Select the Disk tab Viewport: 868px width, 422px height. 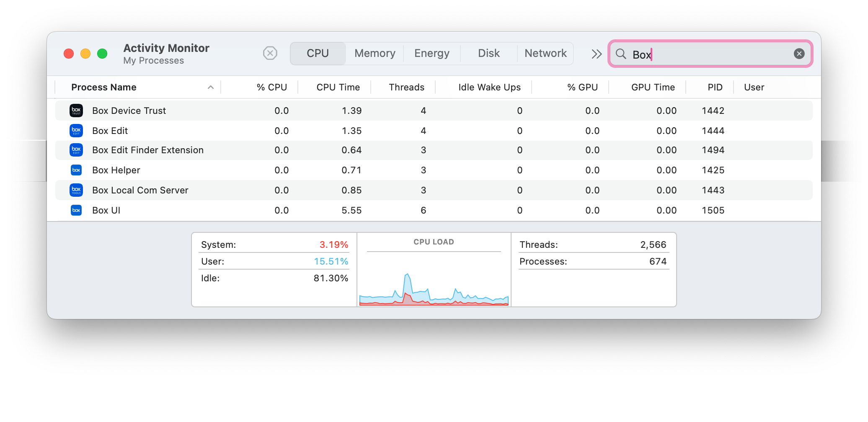488,53
